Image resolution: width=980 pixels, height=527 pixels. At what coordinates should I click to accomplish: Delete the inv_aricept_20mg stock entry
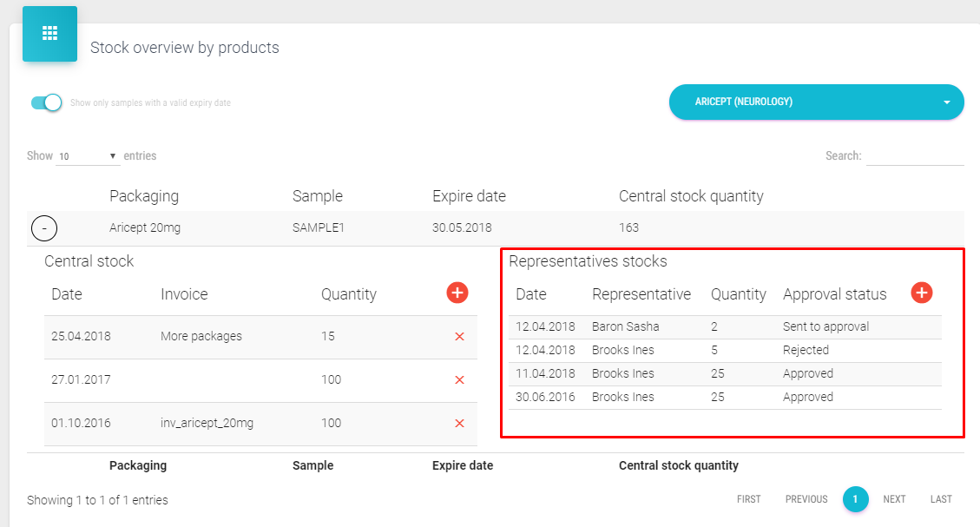(x=459, y=424)
